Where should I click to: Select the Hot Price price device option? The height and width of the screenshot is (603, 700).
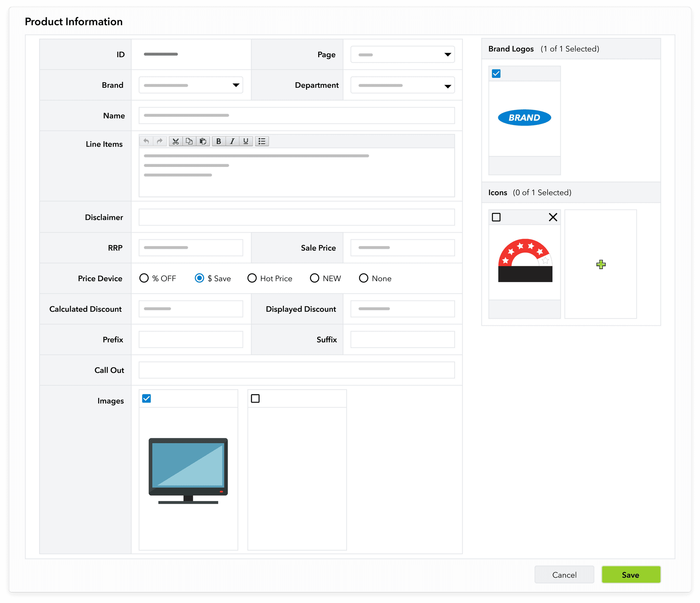pyautogui.click(x=252, y=278)
